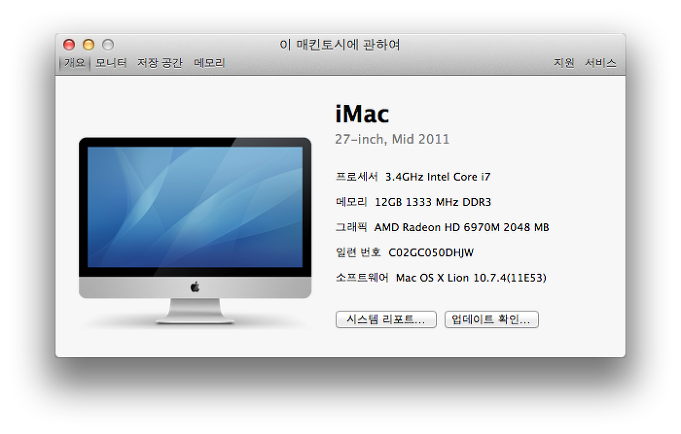The height and width of the screenshot is (434, 681).
Task: Minimize the window with the yellow button
Action: coord(89,45)
